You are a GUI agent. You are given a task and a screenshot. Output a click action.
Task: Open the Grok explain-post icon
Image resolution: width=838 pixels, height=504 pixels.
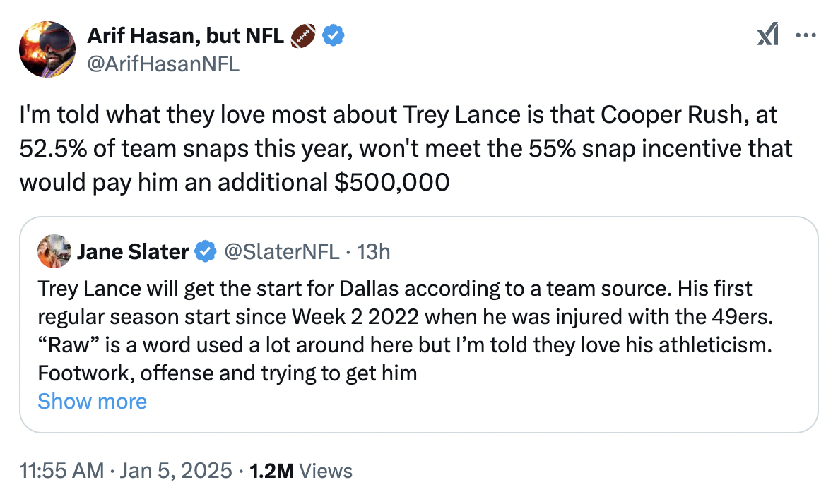(x=767, y=35)
